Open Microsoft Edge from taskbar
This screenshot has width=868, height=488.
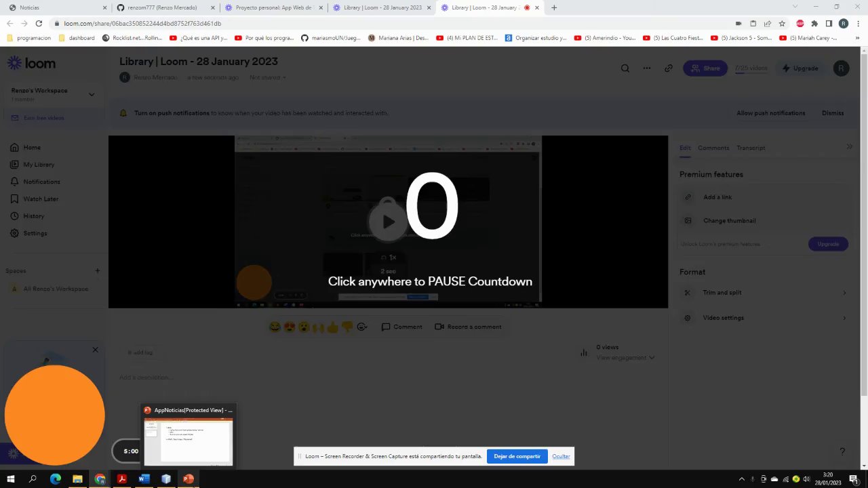[x=56, y=479]
